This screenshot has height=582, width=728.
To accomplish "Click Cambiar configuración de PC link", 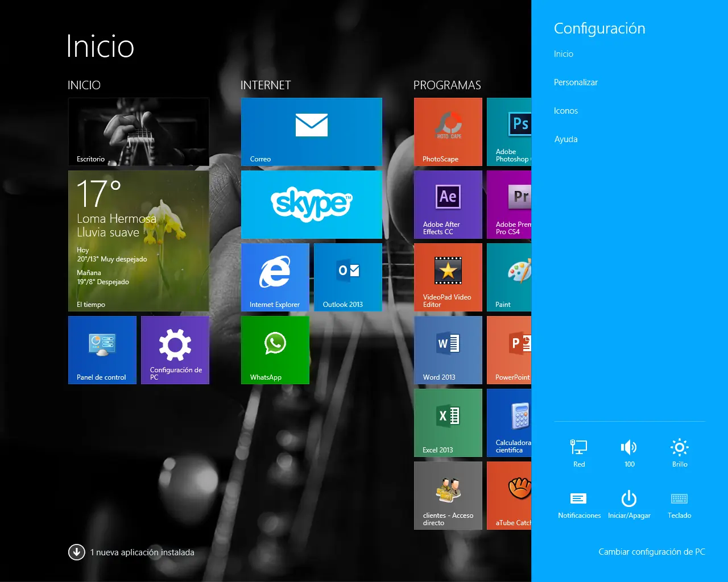I will click(652, 552).
